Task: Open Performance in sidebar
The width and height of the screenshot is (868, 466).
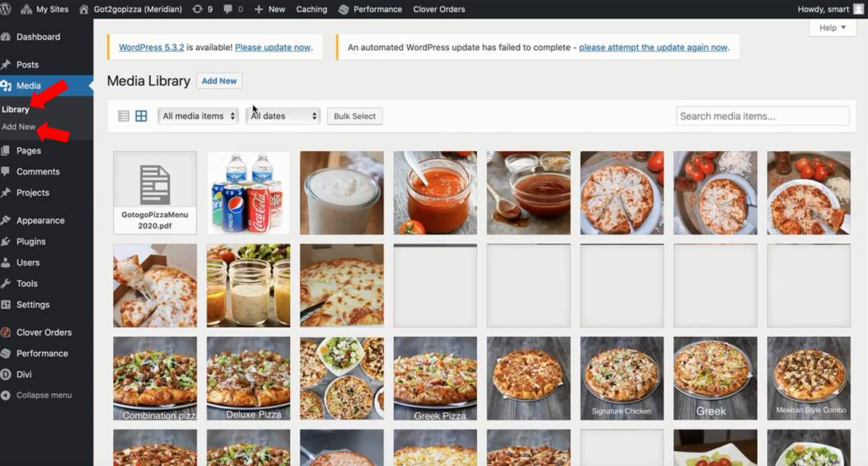Action: 42,353
